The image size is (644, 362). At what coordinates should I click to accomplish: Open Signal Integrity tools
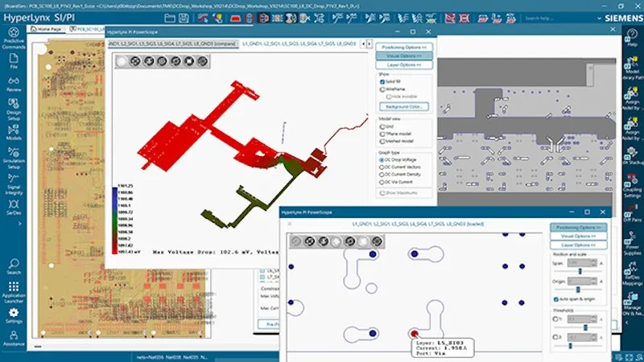[x=14, y=184]
